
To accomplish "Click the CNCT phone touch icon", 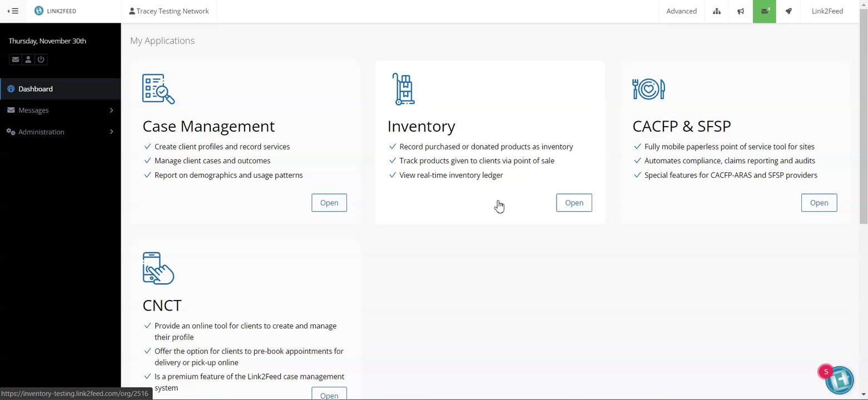I will [158, 268].
